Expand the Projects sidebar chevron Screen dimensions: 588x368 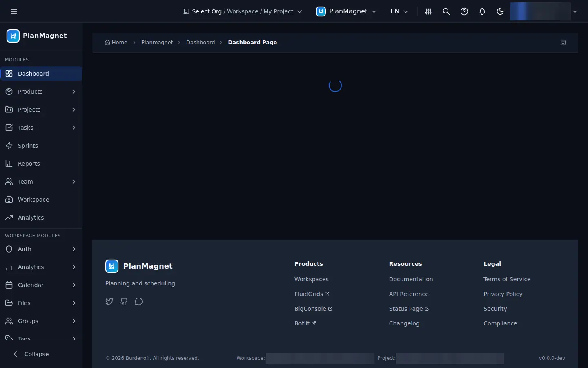coord(74,110)
